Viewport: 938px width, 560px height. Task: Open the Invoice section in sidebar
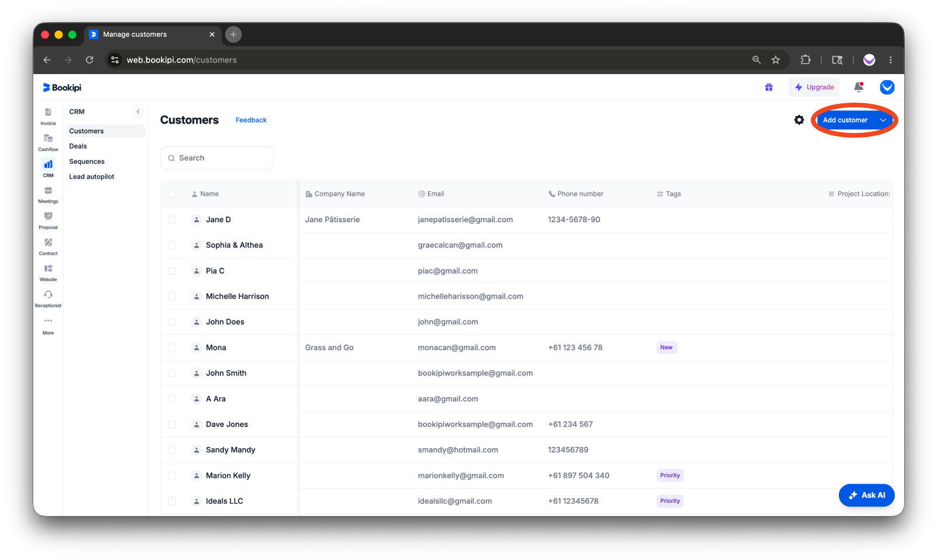pyautogui.click(x=48, y=116)
